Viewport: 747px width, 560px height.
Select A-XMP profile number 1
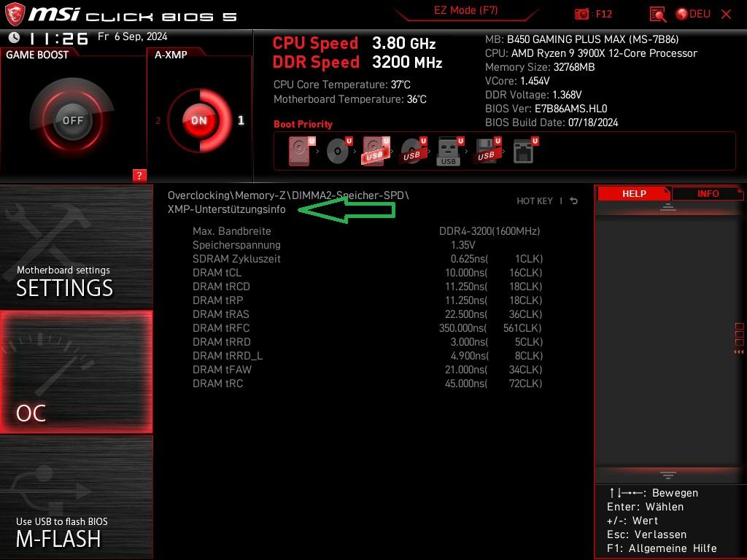(241, 120)
